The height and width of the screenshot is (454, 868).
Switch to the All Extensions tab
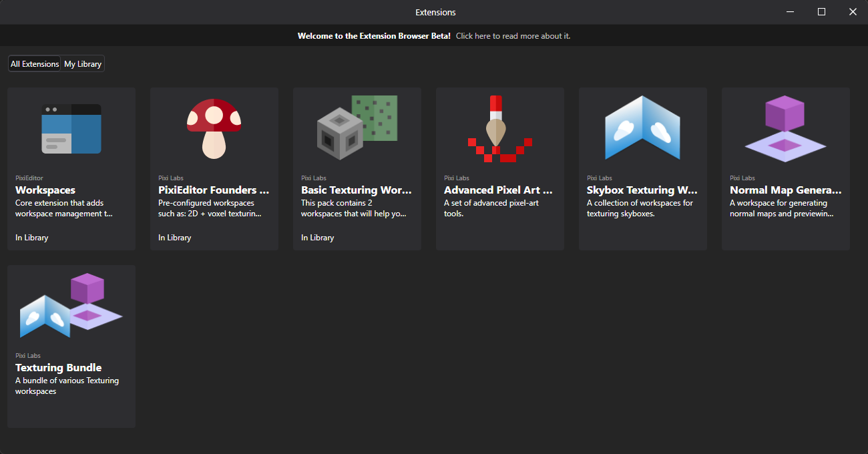click(x=35, y=64)
